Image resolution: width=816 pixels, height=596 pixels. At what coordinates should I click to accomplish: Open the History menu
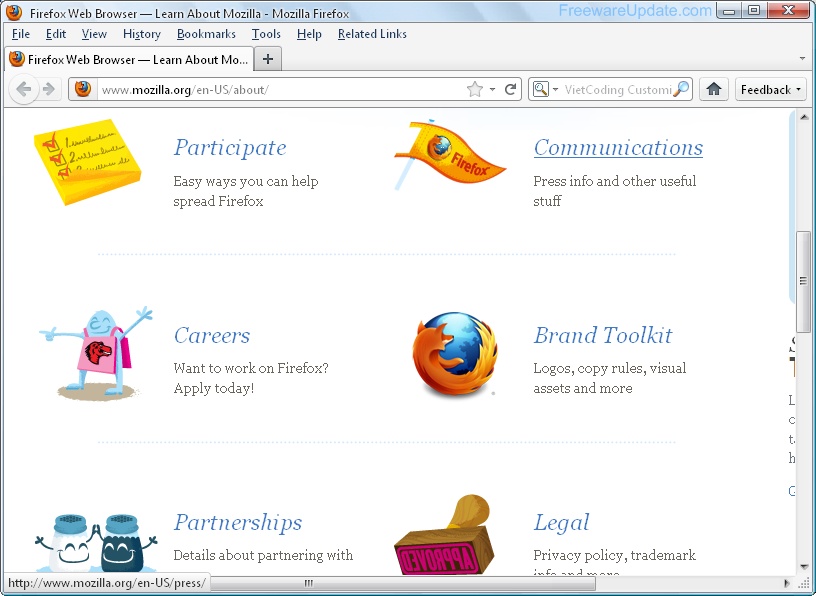coord(142,34)
